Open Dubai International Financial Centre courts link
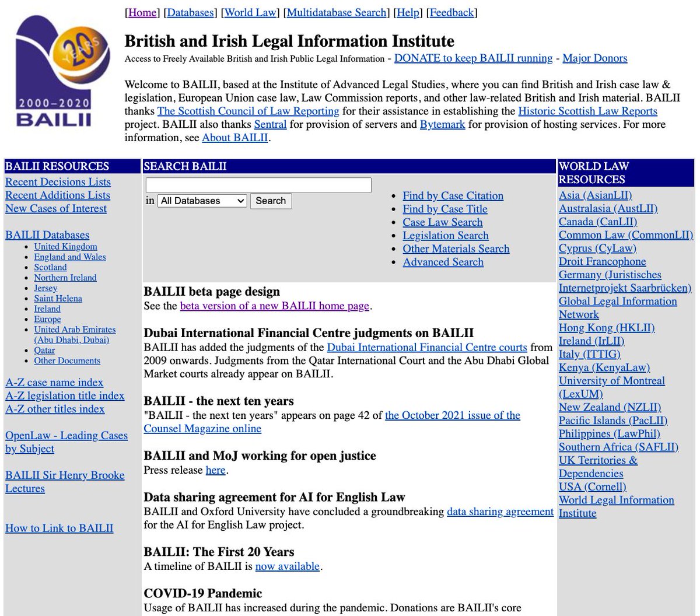The width and height of the screenshot is (700, 616). coord(427,346)
